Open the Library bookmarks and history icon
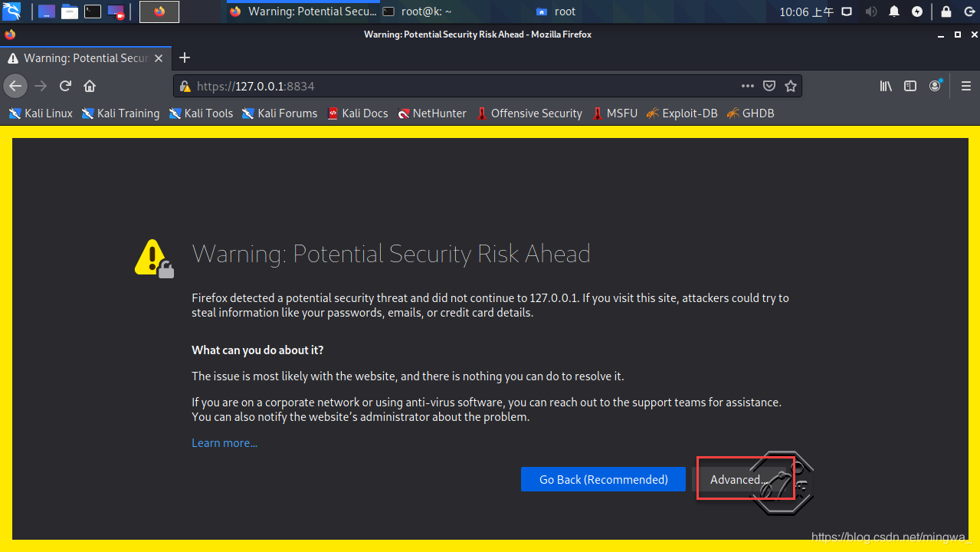This screenshot has height=552, width=980. 886,86
